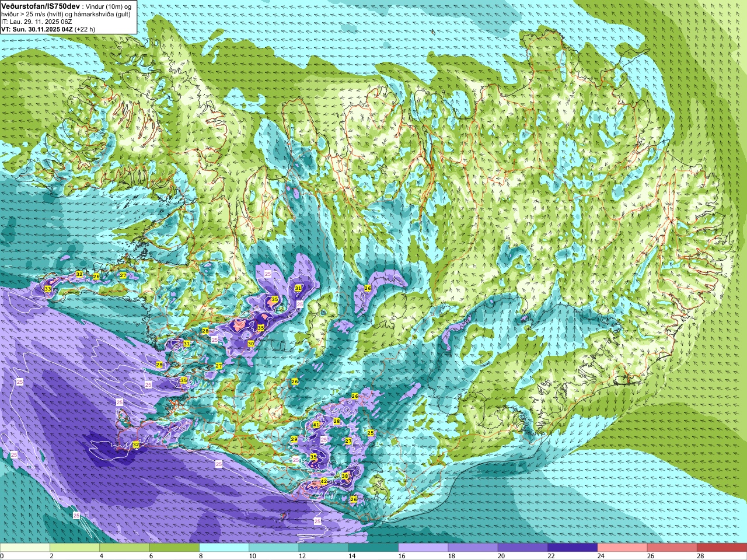Click the legend scale number 0
The image size is (747, 560).
coord(2,556)
